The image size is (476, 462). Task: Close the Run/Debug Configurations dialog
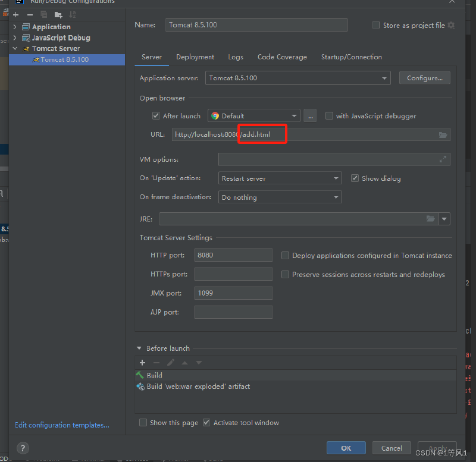point(452,2)
